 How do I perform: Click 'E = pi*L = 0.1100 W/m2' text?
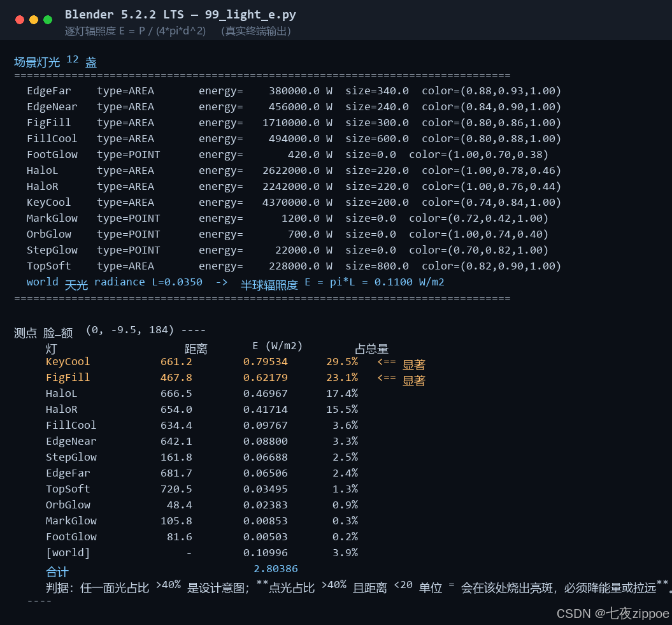(375, 282)
